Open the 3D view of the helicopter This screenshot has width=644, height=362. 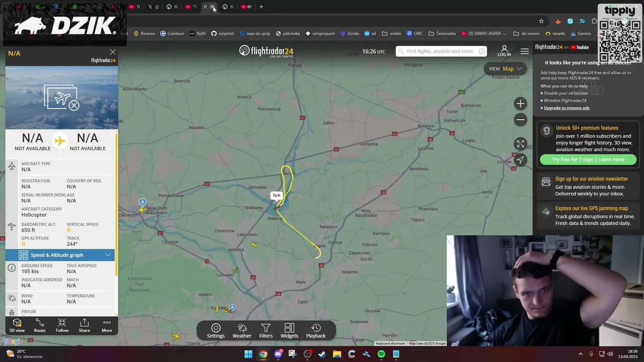17,325
